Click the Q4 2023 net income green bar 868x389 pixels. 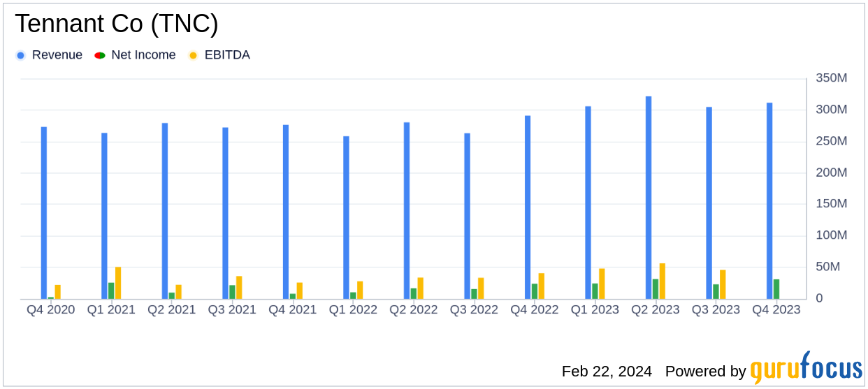pyautogui.click(x=776, y=289)
